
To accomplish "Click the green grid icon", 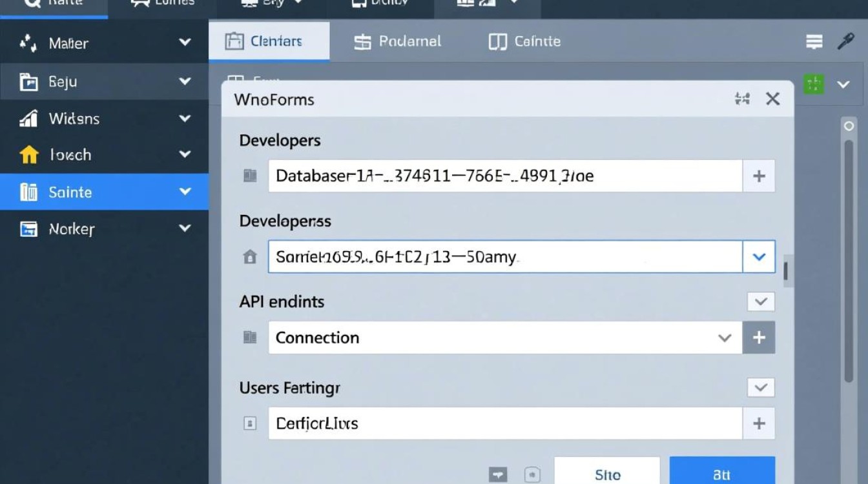I will [x=814, y=84].
